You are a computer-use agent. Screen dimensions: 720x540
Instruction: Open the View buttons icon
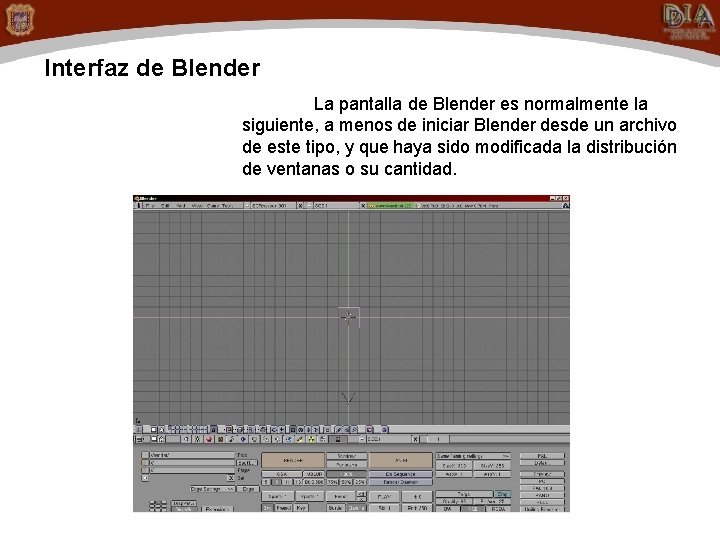(x=186, y=439)
